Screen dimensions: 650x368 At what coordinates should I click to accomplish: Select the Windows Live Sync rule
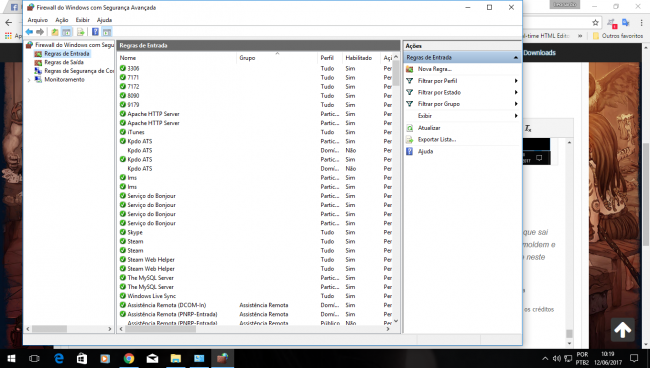pos(152,296)
